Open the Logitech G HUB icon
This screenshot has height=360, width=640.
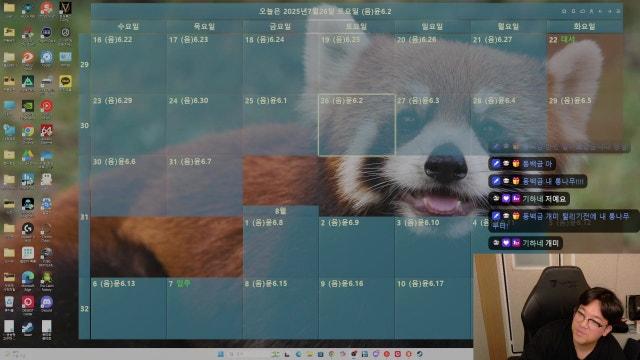(x=28, y=229)
